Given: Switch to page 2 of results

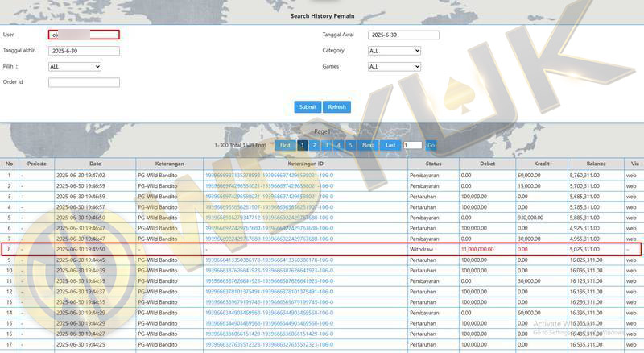Looking at the screenshot, I should click(x=314, y=145).
